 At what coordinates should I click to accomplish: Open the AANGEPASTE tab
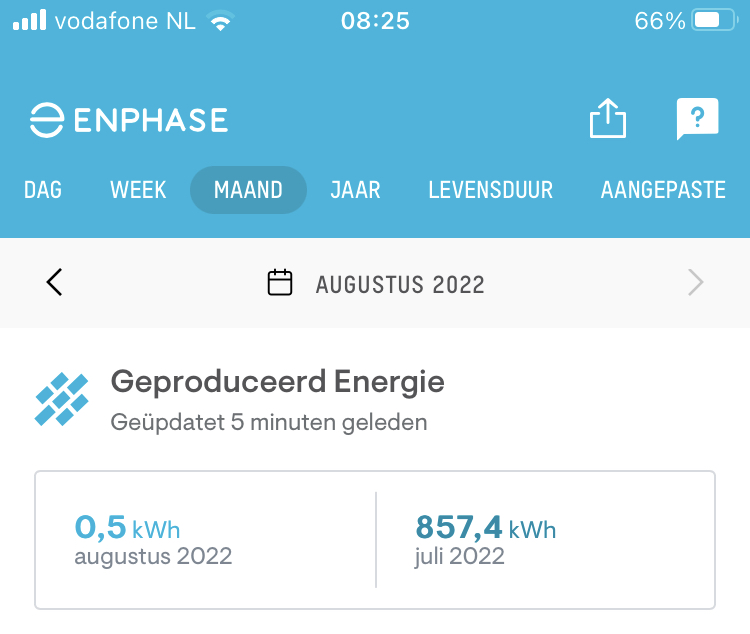pos(663,190)
